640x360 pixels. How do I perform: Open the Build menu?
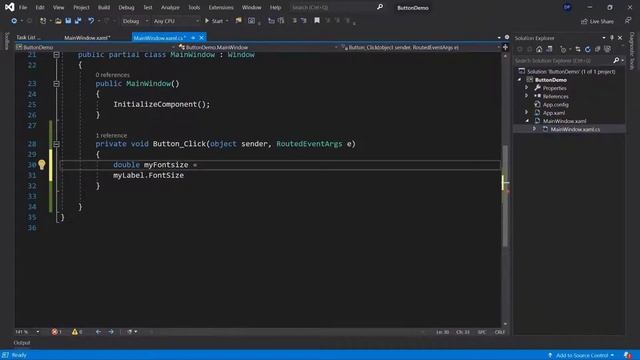pyautogui.click(x=104, y=7)
